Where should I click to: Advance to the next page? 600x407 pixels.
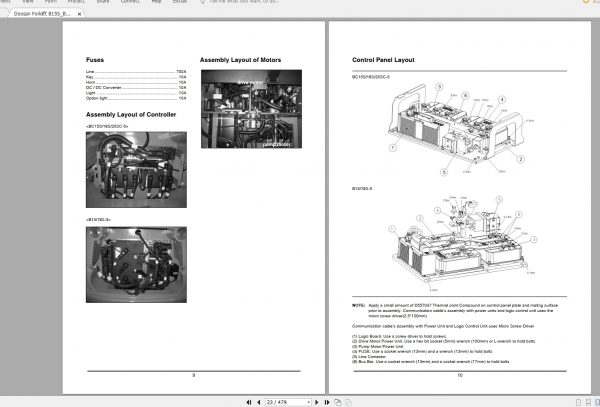316,402
